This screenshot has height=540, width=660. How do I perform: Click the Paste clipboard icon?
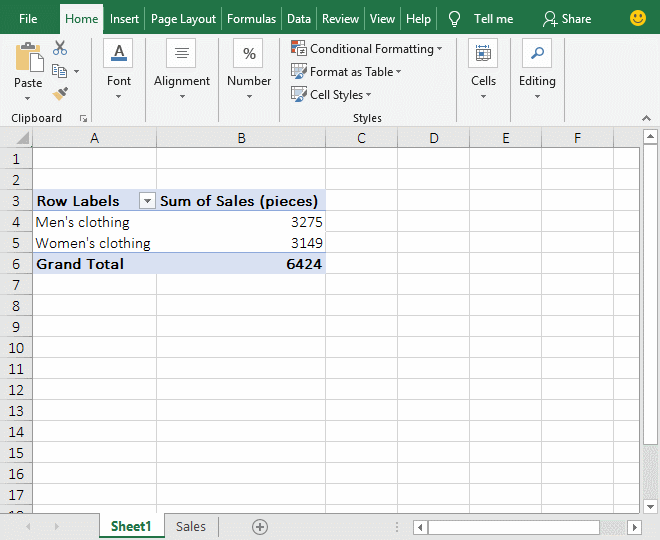click(x=28, y=58)
